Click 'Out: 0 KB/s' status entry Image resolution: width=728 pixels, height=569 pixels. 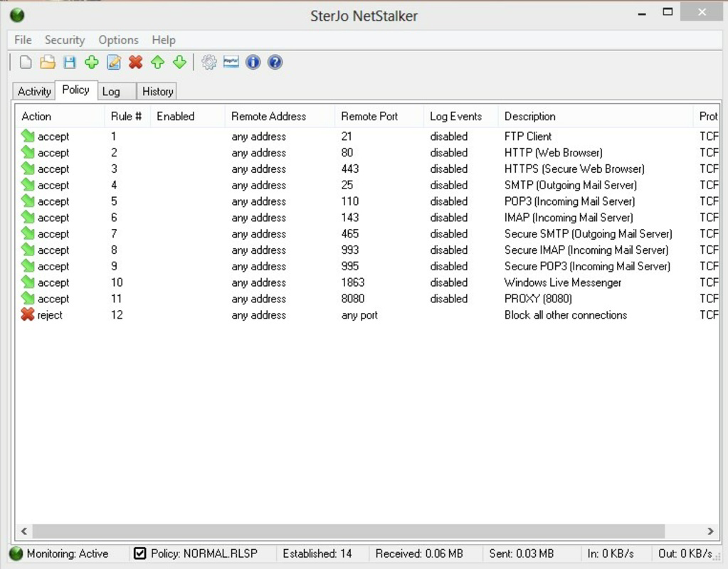click(685, 553)
